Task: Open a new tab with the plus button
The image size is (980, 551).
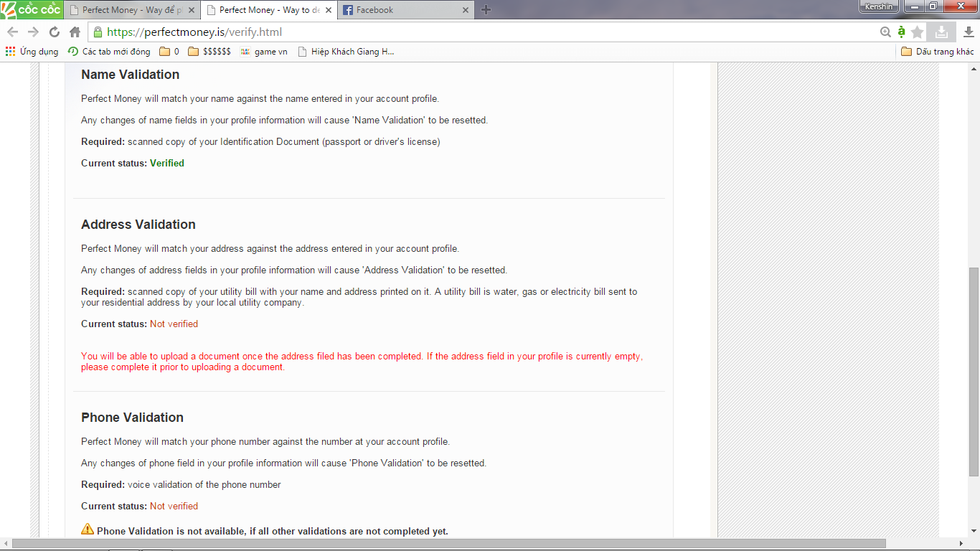Action: (486, 10)
